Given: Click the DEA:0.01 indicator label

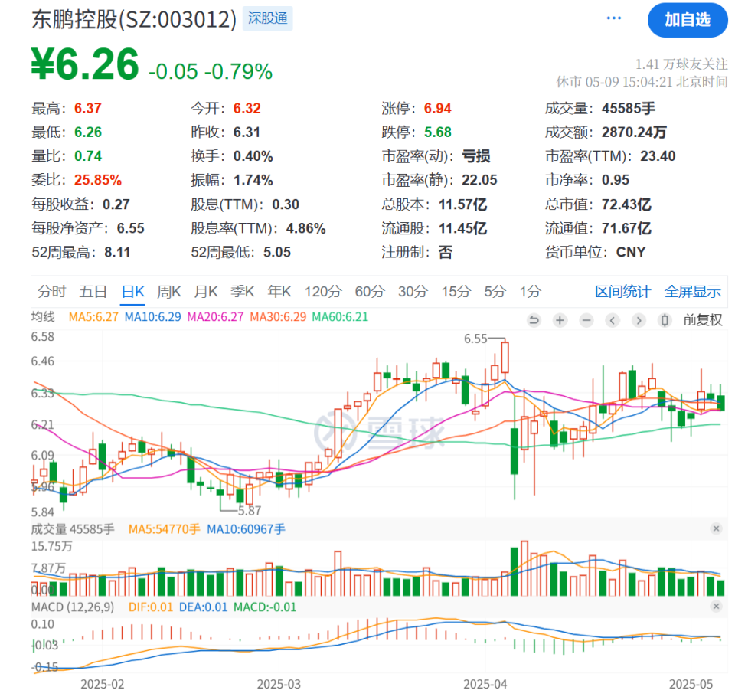Looking at the screenshot, I should 204,607.
